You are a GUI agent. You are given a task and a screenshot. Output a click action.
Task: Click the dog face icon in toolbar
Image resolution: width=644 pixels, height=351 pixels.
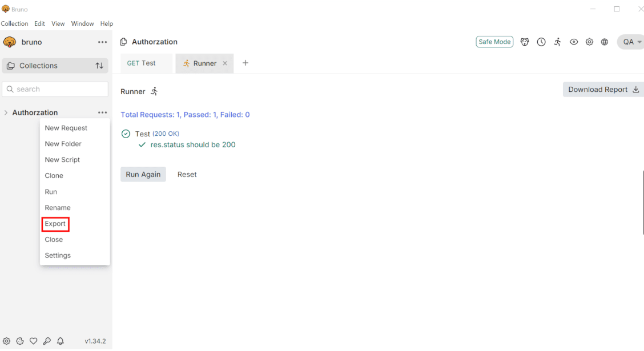click(x=525, y=42)
